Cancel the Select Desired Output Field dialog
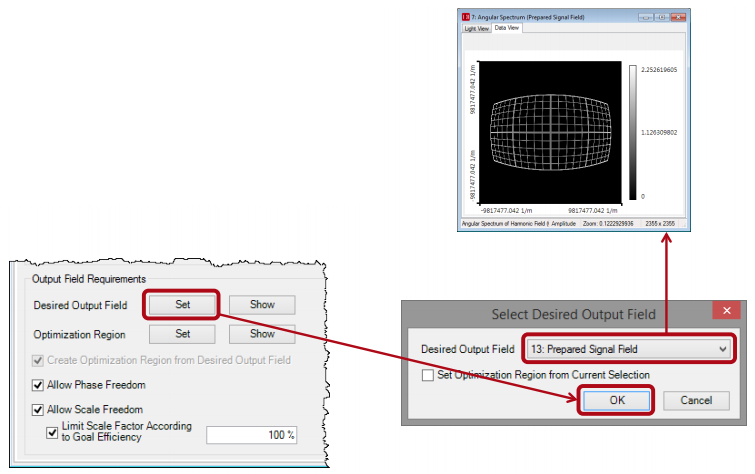This screenshot has height=474, width=755. coord(696,400)
